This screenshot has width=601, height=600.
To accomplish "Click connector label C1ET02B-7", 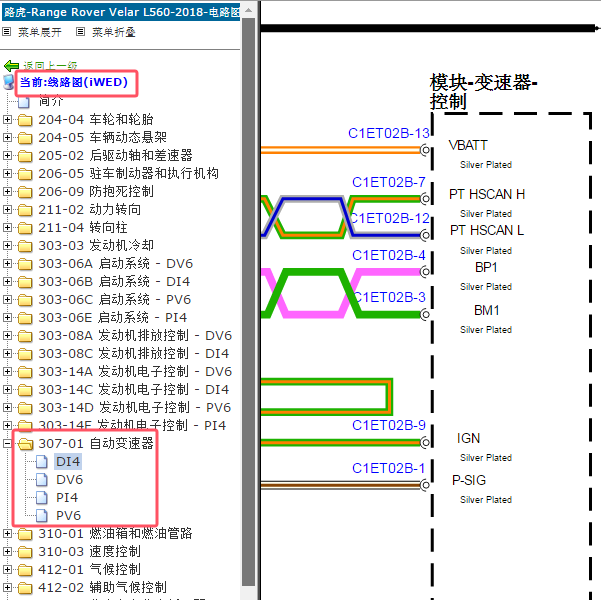I will click(x=389, y=182).
